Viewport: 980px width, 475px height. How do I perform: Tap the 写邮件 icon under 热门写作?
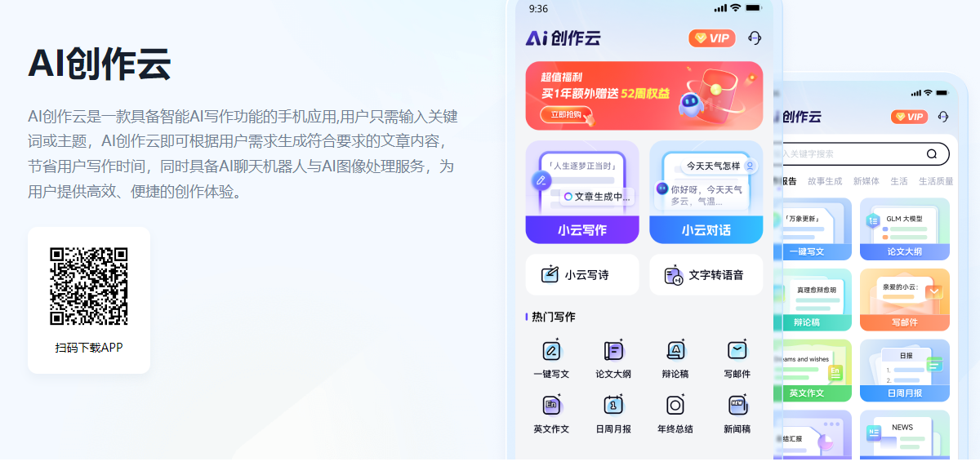[737, 350]
